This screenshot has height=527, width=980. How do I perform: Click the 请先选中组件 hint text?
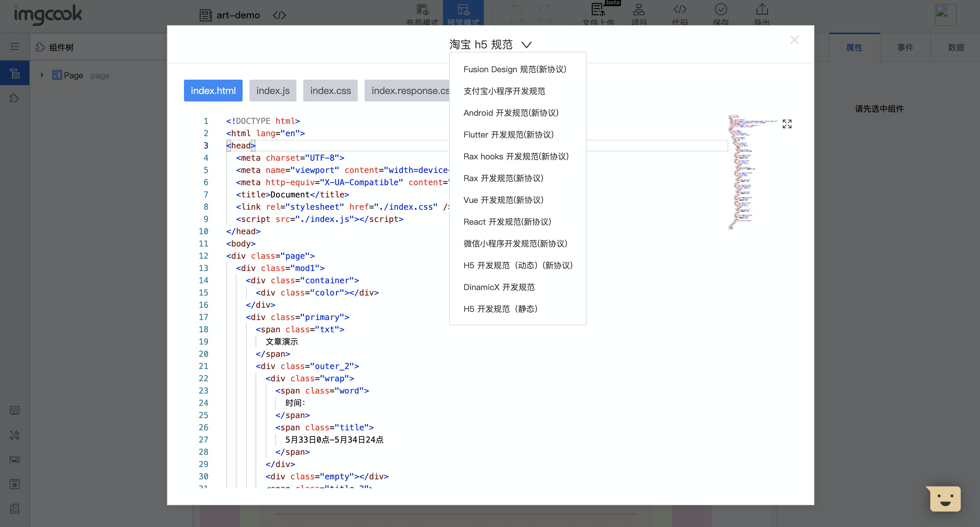pos(879,109)
